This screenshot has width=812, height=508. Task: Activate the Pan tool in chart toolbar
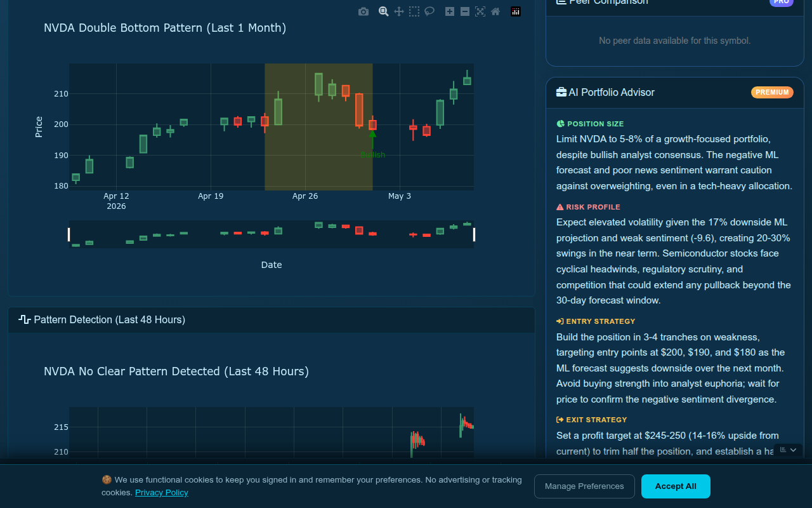399,11
